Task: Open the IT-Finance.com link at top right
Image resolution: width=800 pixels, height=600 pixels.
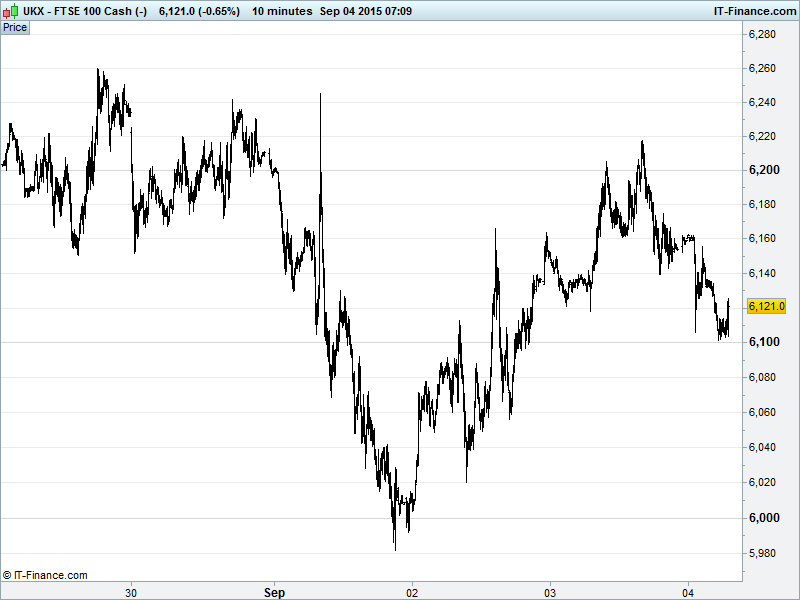Action: click(750, 11)
